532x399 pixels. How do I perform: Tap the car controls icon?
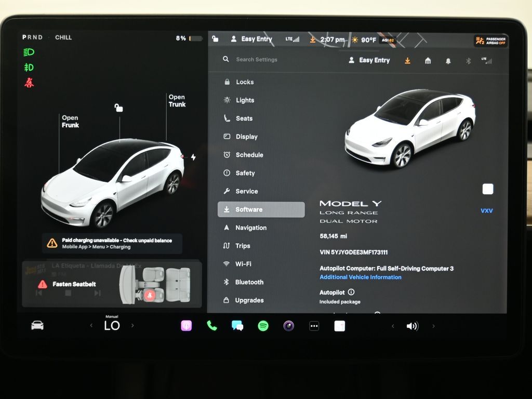[37, 326]
